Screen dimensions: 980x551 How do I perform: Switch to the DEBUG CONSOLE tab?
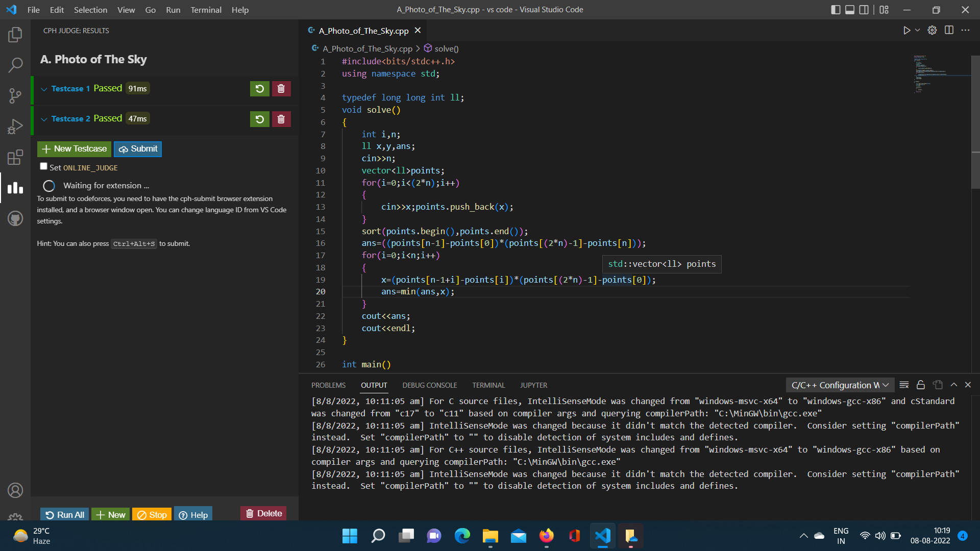[x=429, y=385]
